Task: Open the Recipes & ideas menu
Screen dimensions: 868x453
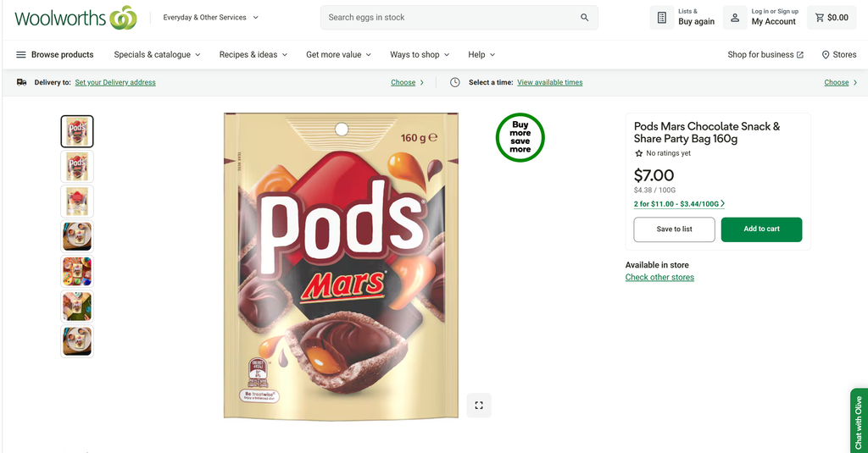Action: tap(253, 55)
